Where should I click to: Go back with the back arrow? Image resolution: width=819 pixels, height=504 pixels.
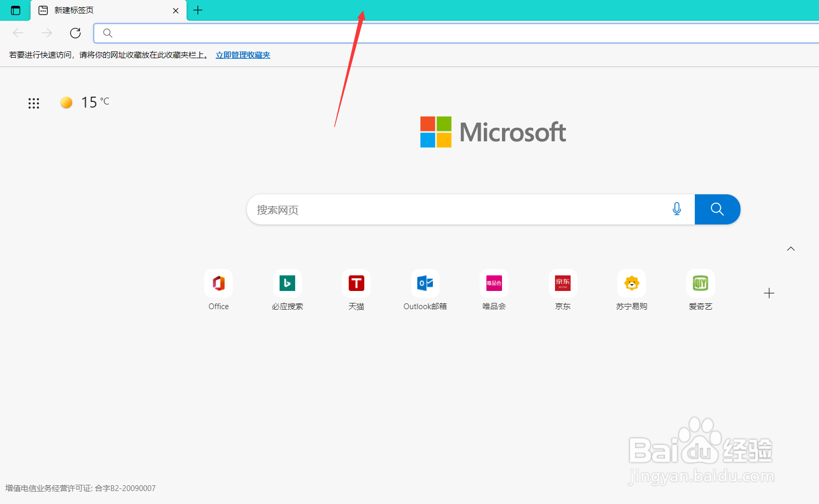click(x=18, y=33)
